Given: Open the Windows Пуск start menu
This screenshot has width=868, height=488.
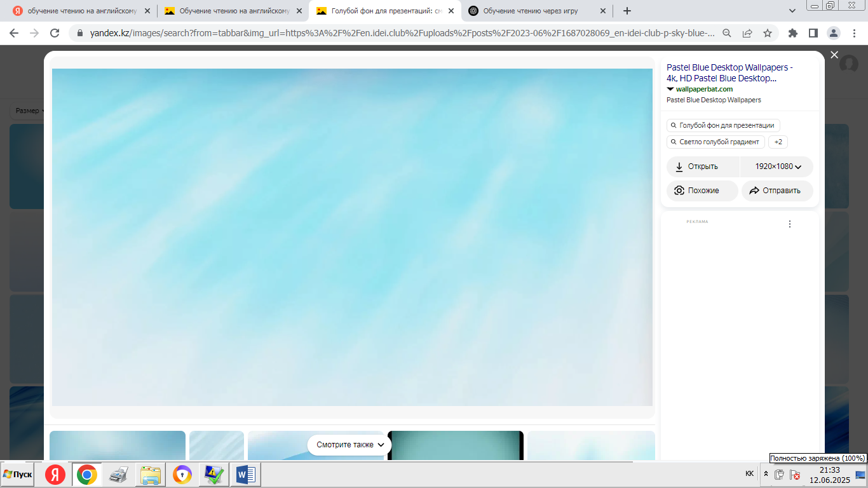Looking at the screenshot, I should 18,475.
